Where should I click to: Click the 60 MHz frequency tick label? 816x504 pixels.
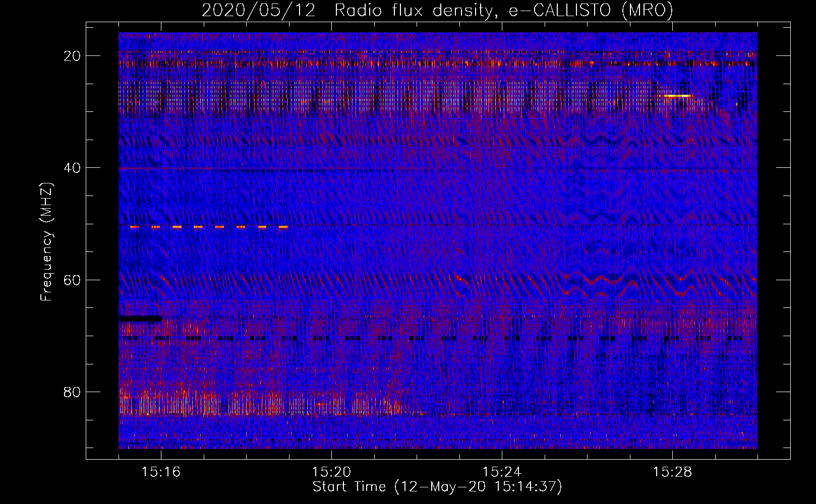[x=72, y=280]
